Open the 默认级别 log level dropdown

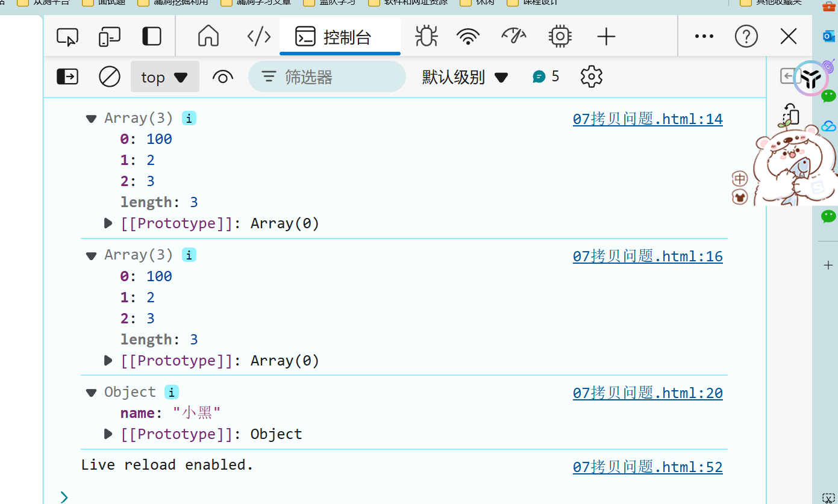coord(464,77)
